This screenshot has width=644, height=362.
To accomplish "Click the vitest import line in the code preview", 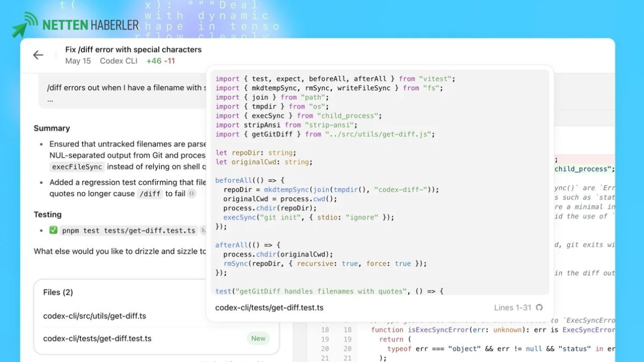I will pyautogui.click(x=335, y=79).
